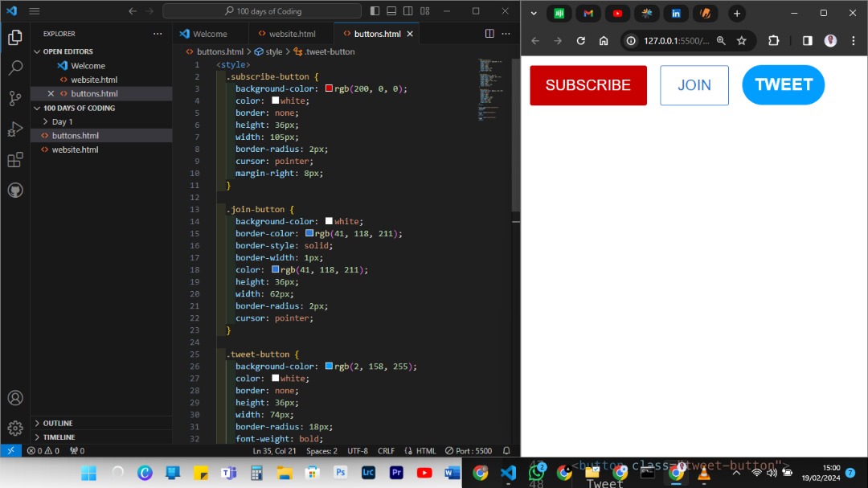Screen dimensions: 868x488
Task: Select buttons.html in project file tree
Action: [x=76, y=136]
